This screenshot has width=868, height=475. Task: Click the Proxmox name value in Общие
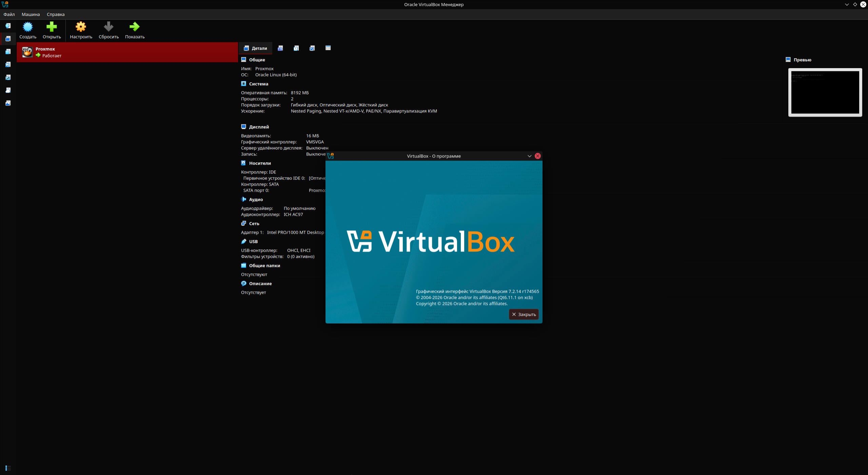264,68
